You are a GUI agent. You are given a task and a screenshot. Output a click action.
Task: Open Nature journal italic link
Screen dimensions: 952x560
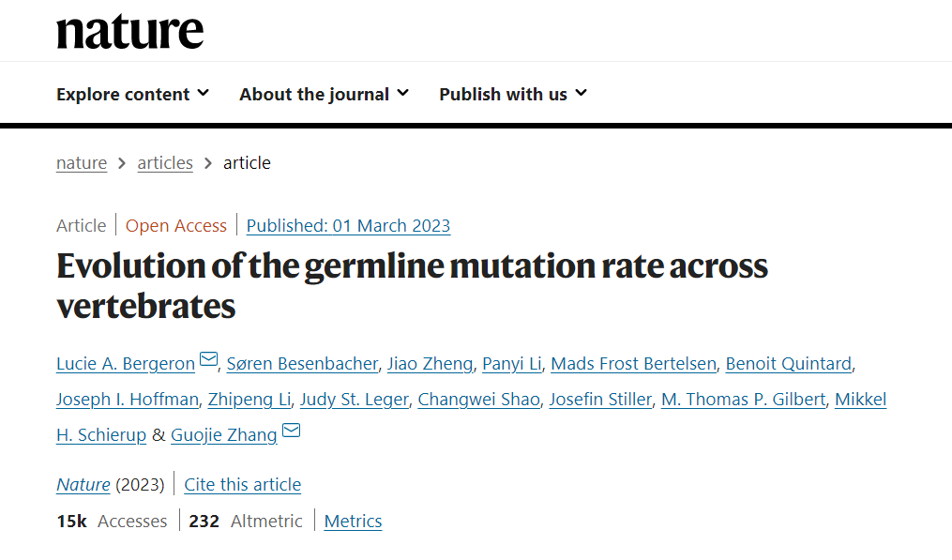click(x=83, y=484)
